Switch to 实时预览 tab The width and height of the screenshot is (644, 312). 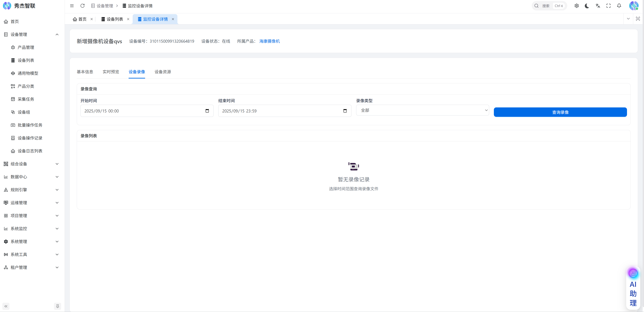coord(111,72)
